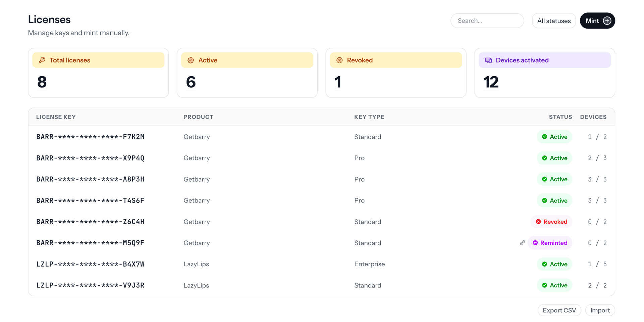Sort by the License Key column header
Screen dimensions: 644x322
56,117
